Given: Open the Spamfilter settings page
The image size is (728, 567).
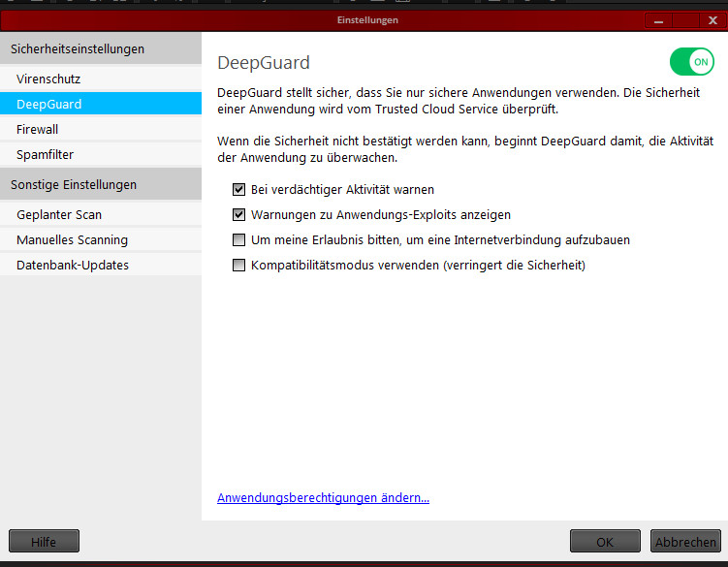Looking at the screenshot, I should (x=101, y=154).
